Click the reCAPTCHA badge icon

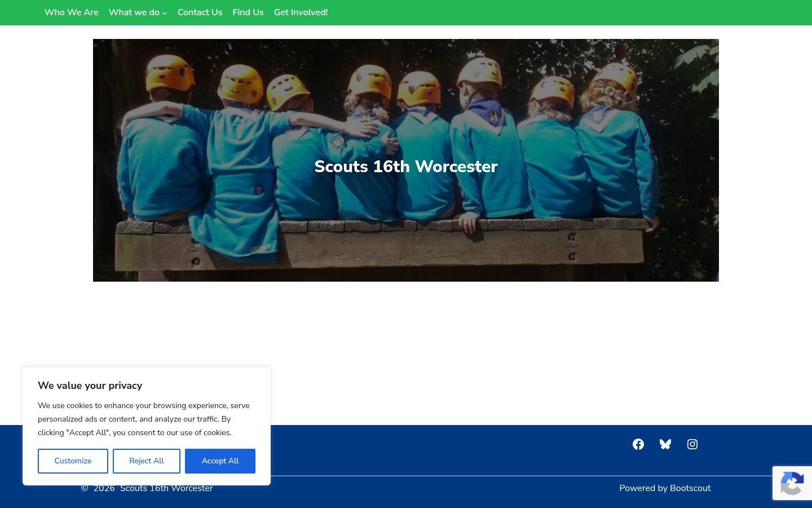tap(792, 483)
